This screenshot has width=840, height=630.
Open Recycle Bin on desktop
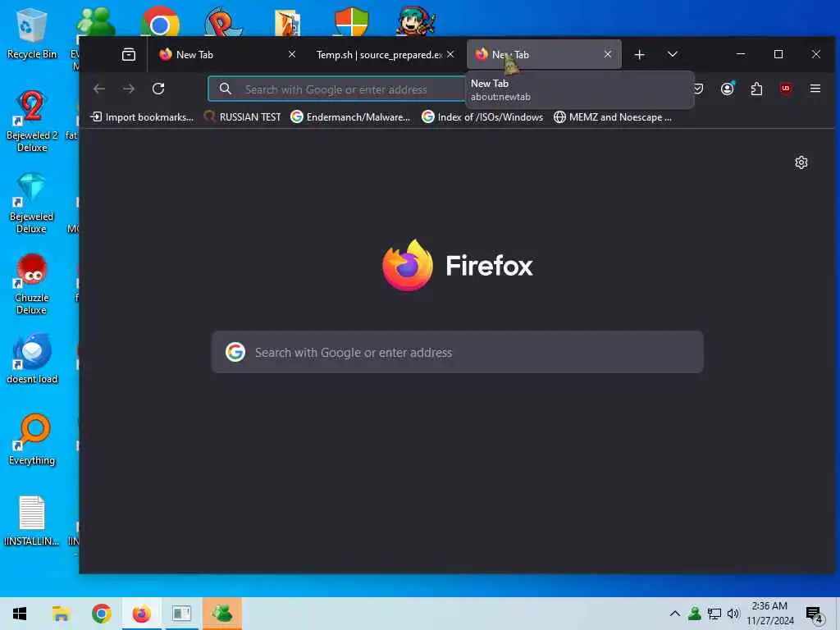[x=32, y=34]
